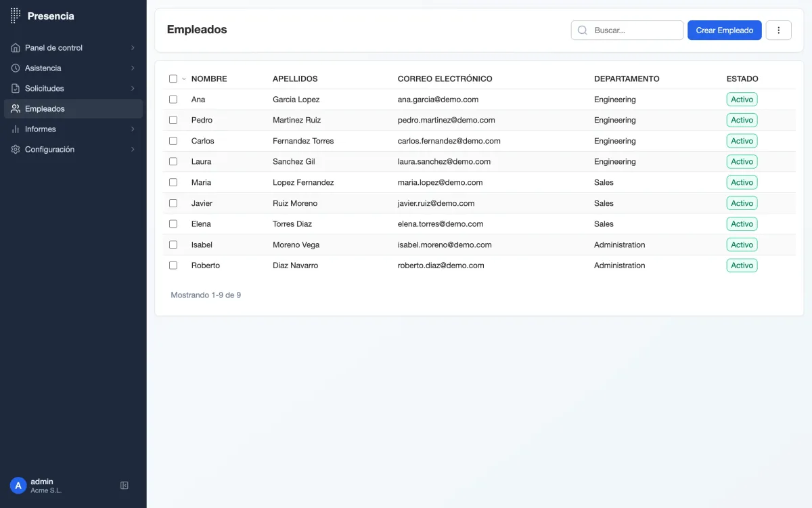Viewport: 812px width, 508px height.
Task: Click the admin avatar circle
Action: coord(18,485)
